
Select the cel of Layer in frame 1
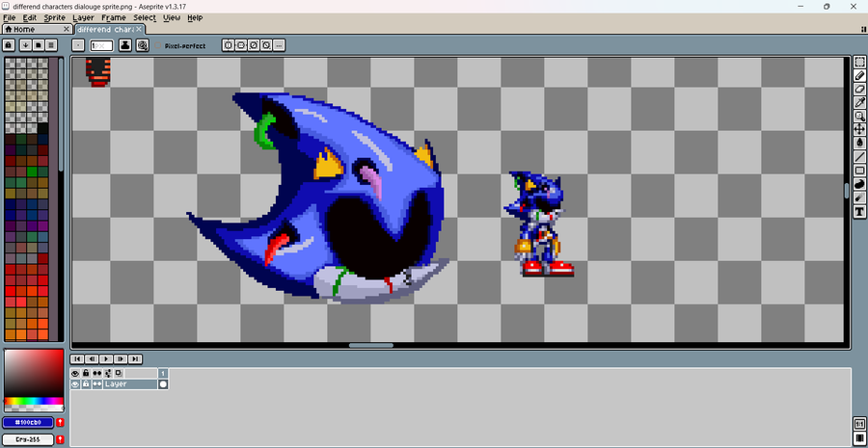point(163,383)
